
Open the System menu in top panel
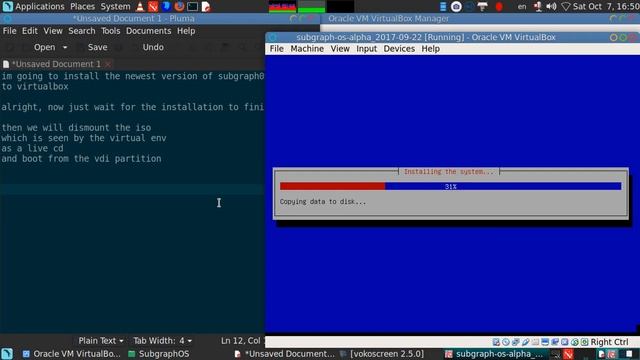[x=116, y=7]
